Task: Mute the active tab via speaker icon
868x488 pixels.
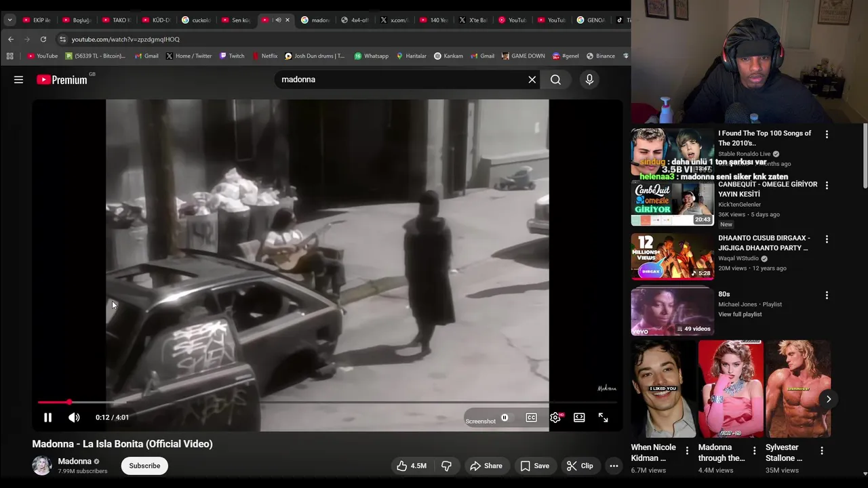Action: (x=278, y=20)
